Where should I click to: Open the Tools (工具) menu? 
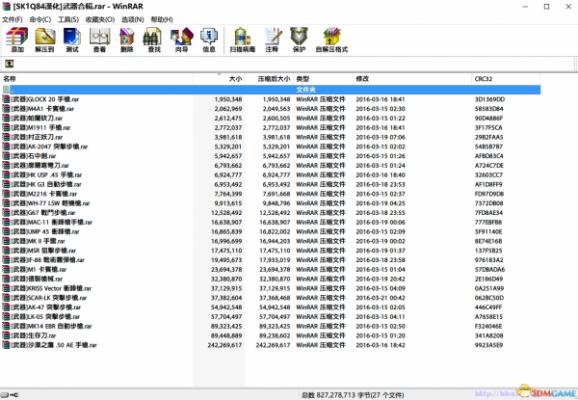tap(68, 19)
